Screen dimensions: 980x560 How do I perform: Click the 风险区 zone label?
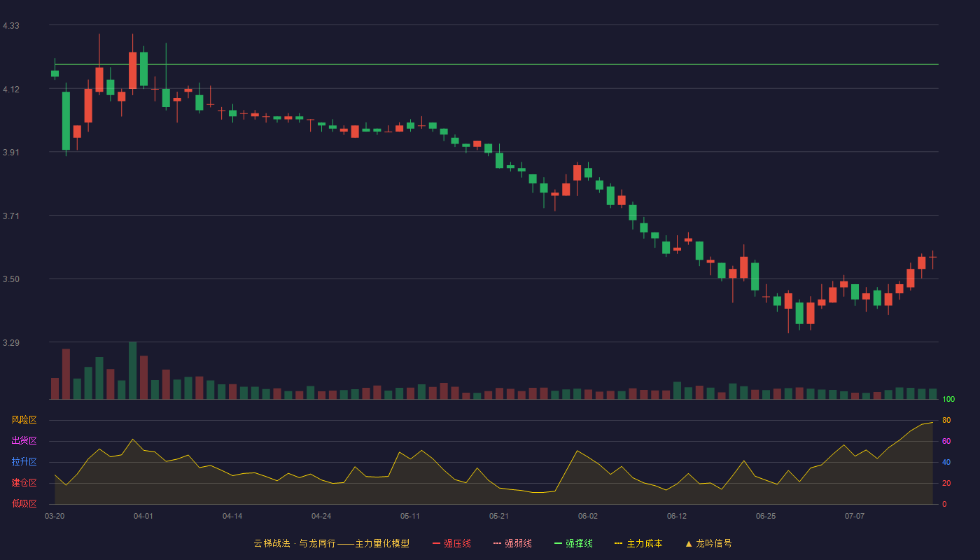(x=24, y=420)
